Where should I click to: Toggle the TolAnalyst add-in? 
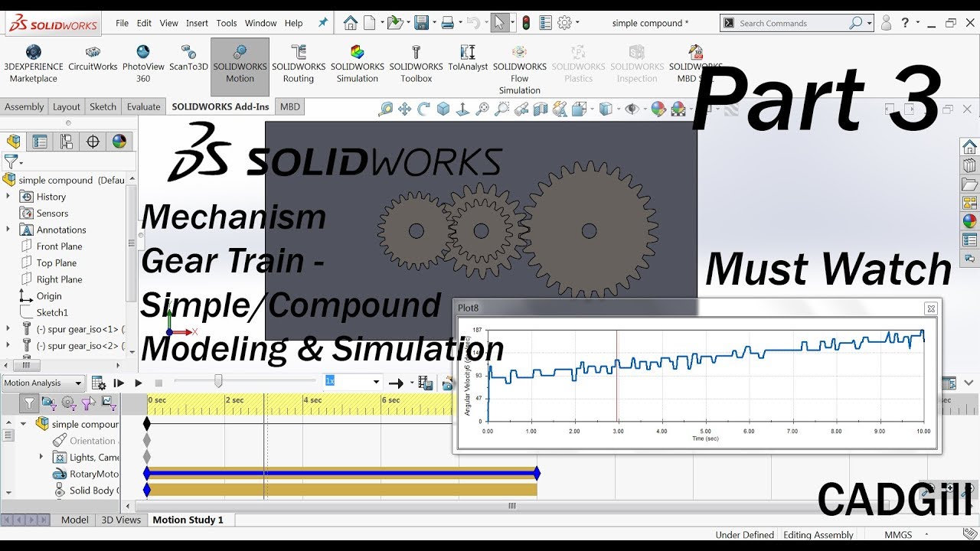click(x=468, y=60)
